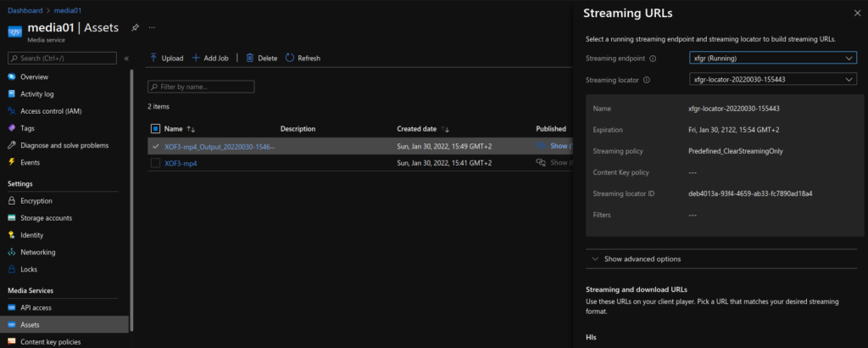This screenshot has width=868, height=348.
Task: Click the Diagnose and solve problems wrench icon
Action: (12, 145)
